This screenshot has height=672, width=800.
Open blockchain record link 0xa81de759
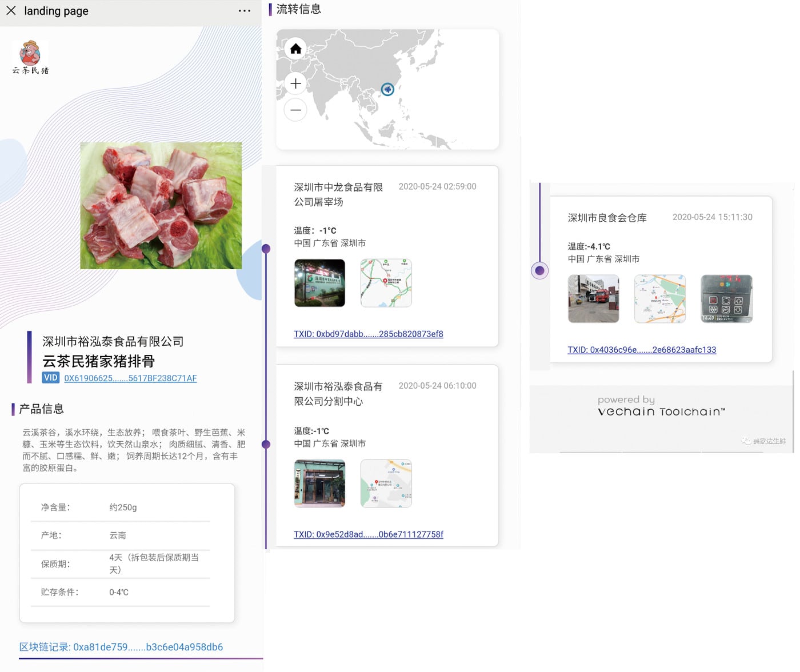(x=121, y=647)
